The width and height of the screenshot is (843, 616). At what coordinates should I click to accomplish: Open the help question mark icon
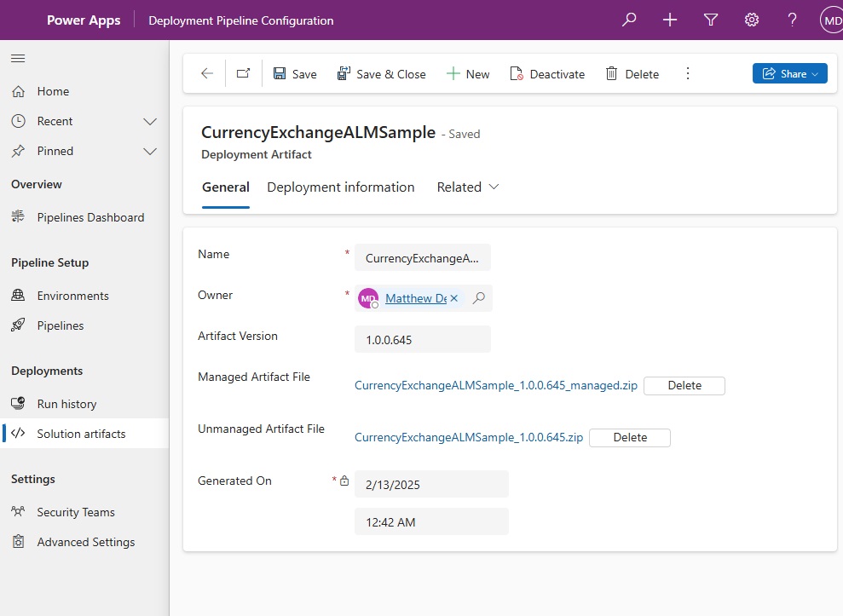(792, 20)
